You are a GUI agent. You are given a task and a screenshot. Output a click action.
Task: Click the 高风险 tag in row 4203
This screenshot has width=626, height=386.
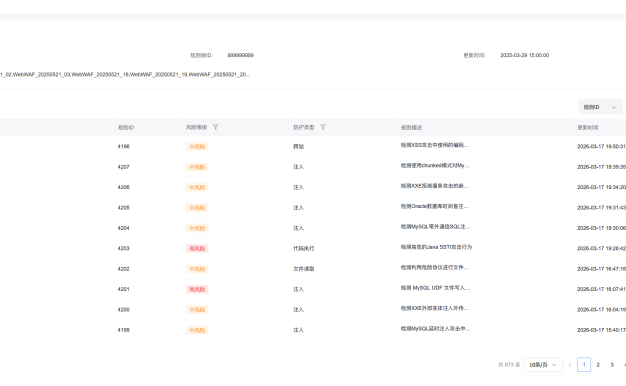[x=197, y=248]
